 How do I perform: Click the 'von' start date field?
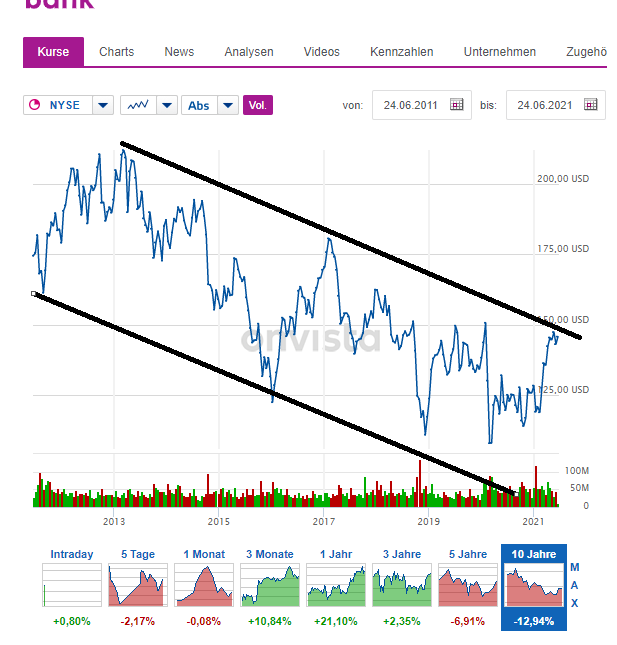410,104
